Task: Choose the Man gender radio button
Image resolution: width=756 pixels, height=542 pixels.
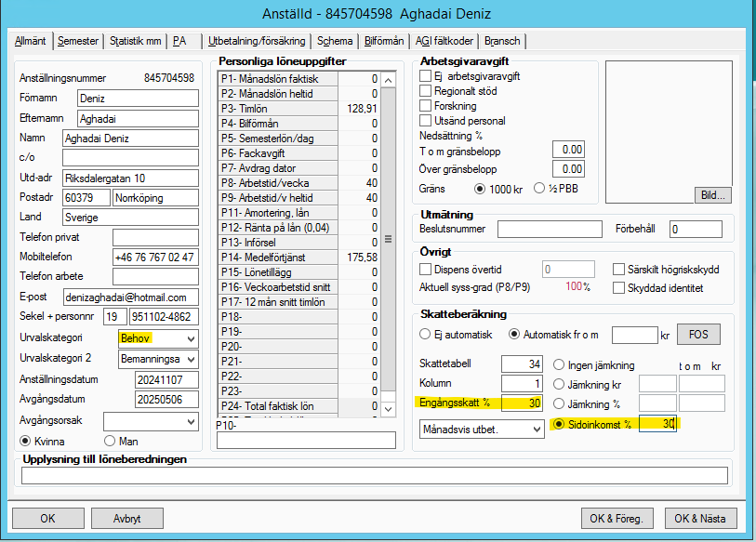Action: 110,441
